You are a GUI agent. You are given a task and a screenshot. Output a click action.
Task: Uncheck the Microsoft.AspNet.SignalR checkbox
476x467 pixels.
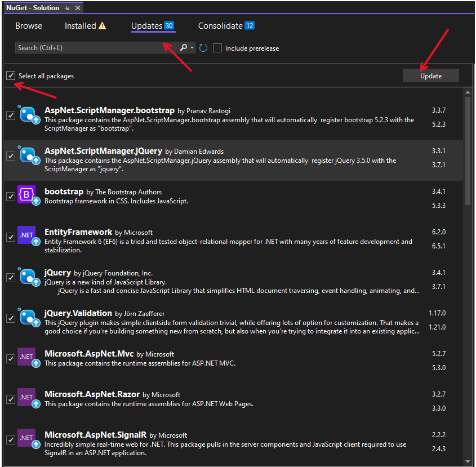[x=11, y=439]
